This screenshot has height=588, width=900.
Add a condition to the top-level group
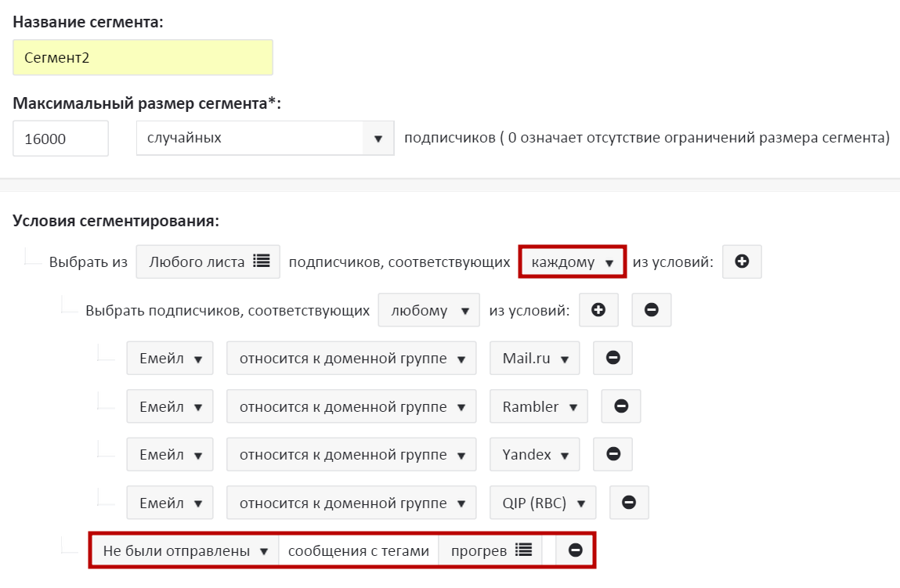pyautogui.click(x=742, y=262)
